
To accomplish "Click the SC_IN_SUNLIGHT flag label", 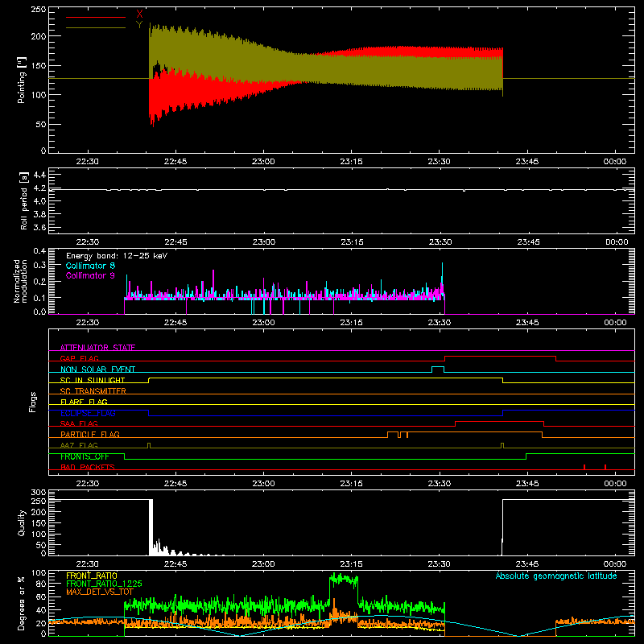I will (93, 380).
